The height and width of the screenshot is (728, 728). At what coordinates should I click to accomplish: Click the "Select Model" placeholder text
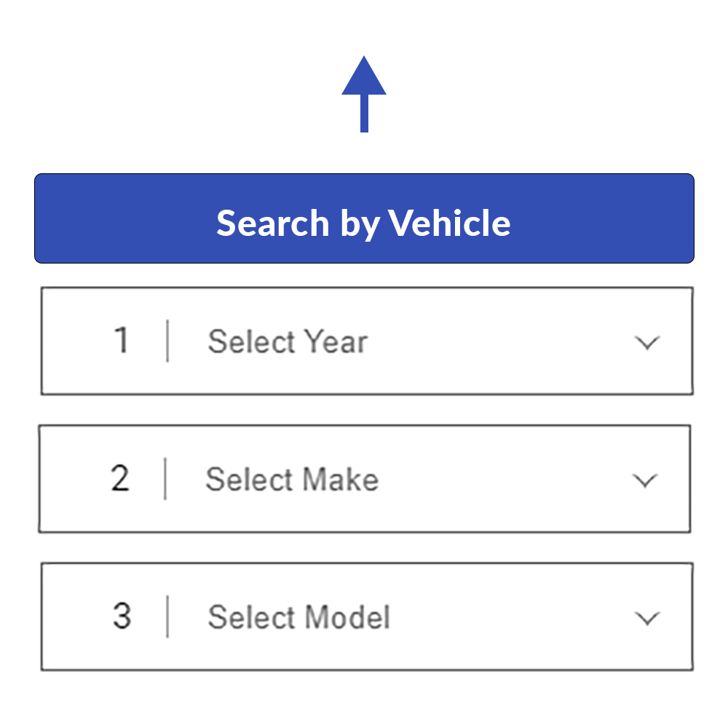point(299,617)
